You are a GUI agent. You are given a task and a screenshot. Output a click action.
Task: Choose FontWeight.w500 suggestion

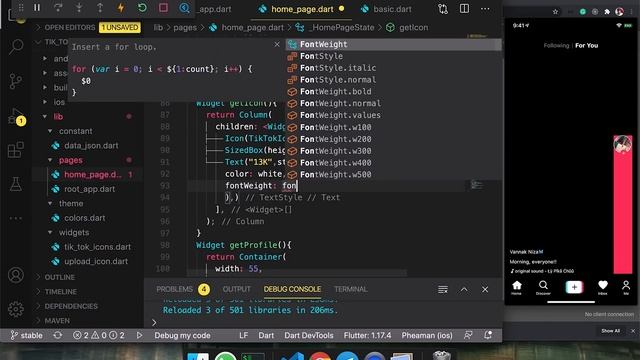point(393,174)
